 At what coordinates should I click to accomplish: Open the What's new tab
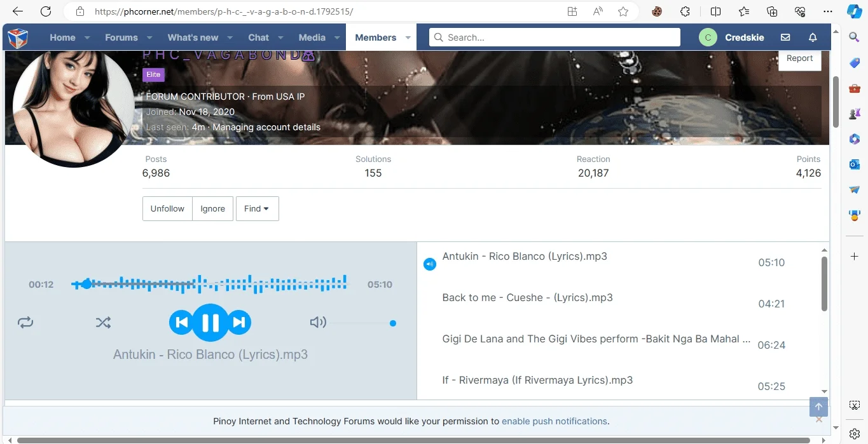[x=193, y=37]
